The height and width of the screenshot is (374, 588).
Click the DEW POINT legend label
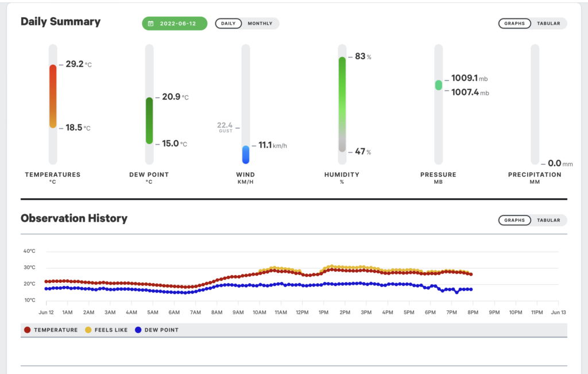161,330
